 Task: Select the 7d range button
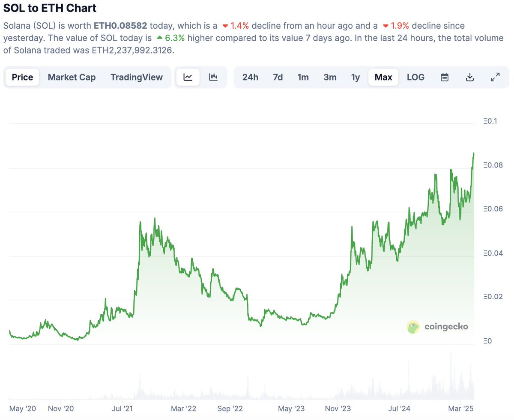pos(278,77)
